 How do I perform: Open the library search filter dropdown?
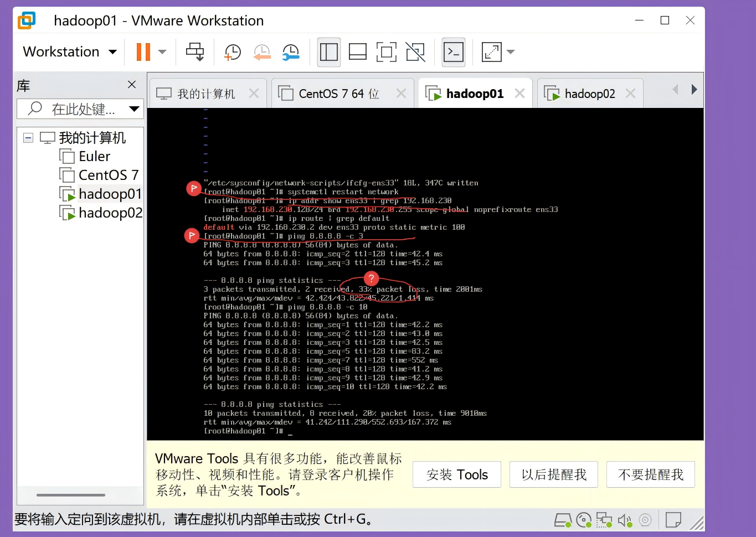click(134, 109)
